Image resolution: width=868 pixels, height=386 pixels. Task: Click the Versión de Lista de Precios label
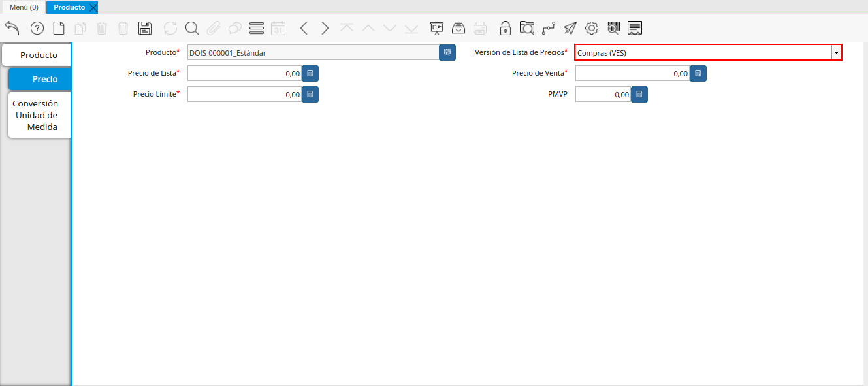tap(519, 52)
